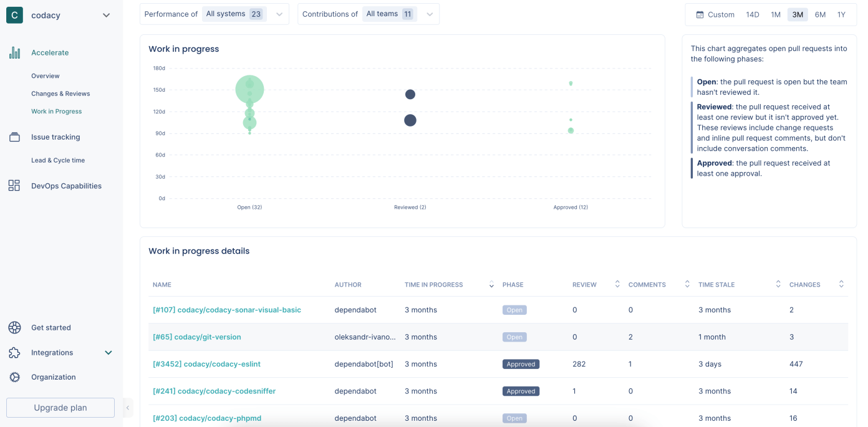Image resolution: width=868 pixels, height=427 pixels.
Task: Click the codacy organization logo
Action: click(x=14, y=15)
